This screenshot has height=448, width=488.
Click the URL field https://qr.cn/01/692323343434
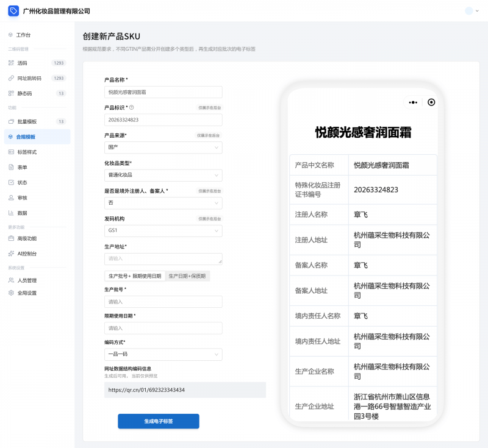[x=185, y=390]
